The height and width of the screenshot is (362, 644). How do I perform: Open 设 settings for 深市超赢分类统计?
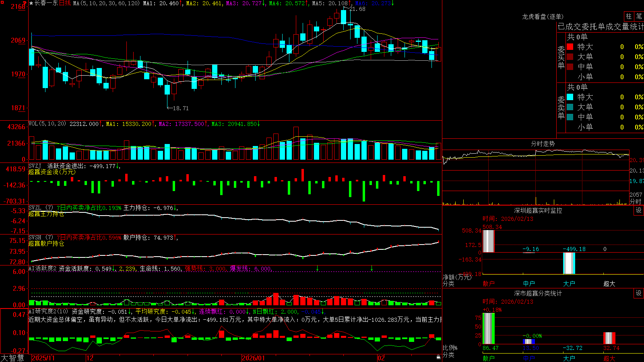639,293
